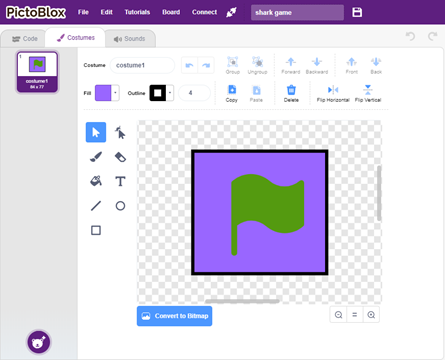Open the File menu
This screenshot has height=360, width=445.
[x=83, y=12]
